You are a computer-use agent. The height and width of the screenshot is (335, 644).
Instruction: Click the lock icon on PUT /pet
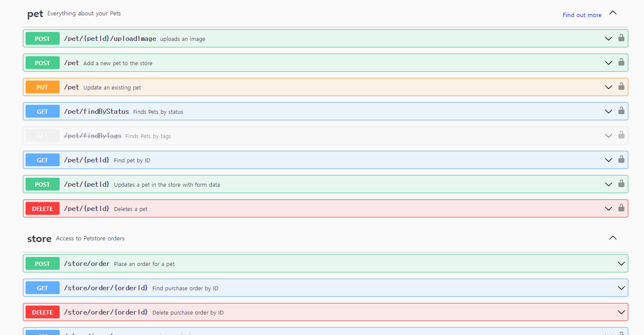(621, 87)
